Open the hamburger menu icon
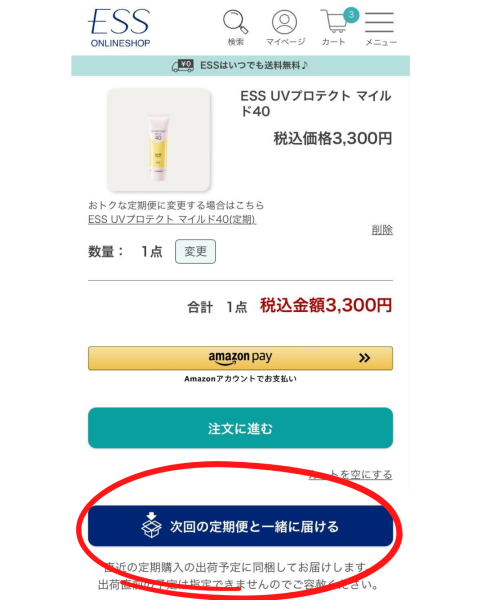 pyautogui.click(x=379, y=22)
